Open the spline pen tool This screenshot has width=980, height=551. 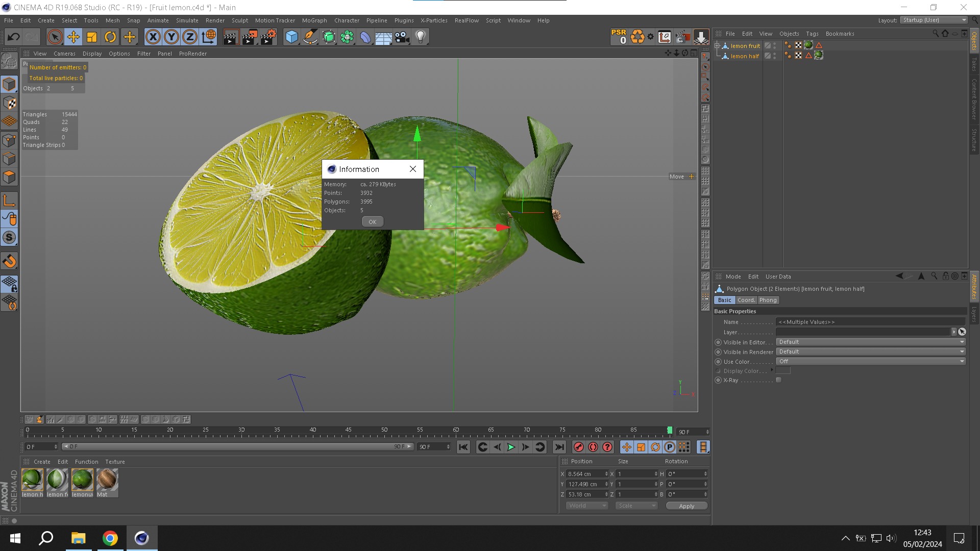[x=310, y=37]
